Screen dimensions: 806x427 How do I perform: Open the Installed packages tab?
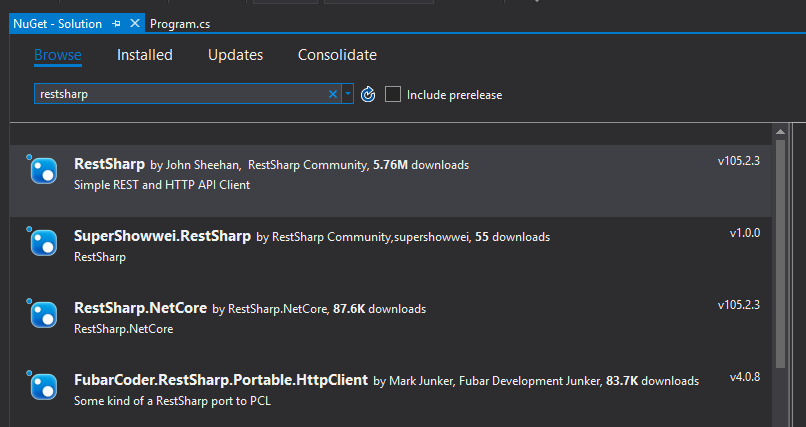tap(145, 55)
